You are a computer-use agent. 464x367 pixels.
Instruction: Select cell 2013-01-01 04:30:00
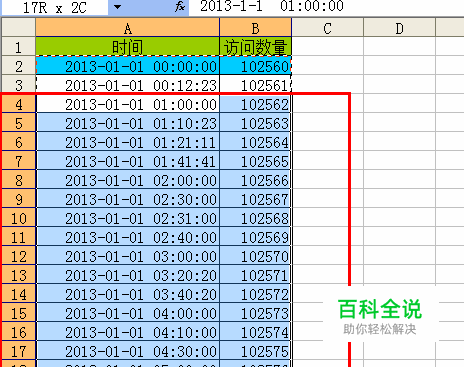pyautogui.click(x=128, y=351)
